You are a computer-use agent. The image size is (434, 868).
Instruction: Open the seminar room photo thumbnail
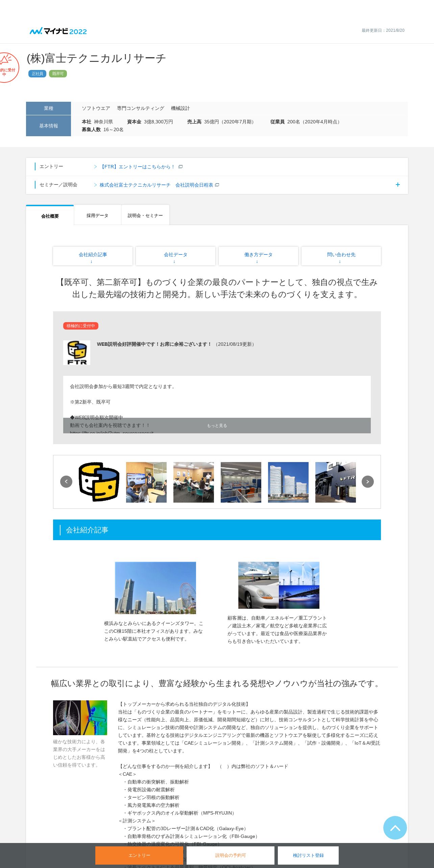coord(194,482)
